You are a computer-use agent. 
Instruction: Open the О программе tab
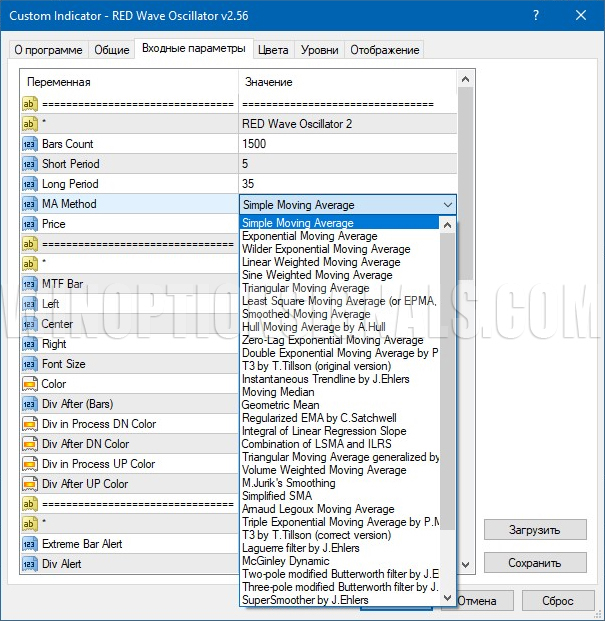pos(49,50)
